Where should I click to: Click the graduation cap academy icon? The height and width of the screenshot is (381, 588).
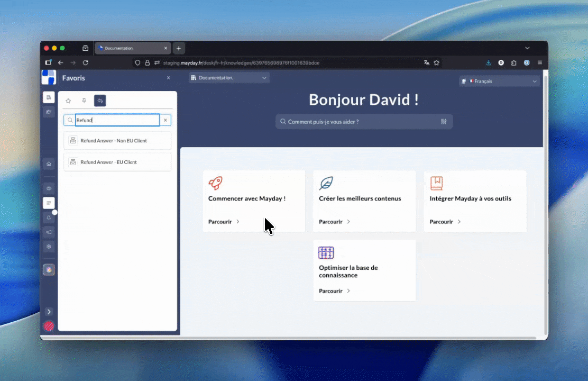(49, 112)
